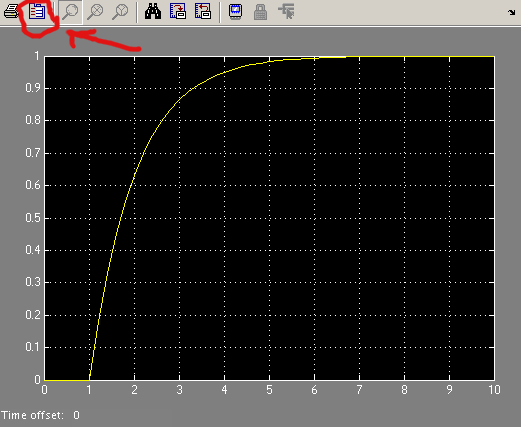The image size is (521, 427).
Task: Click the 1 label atop the y-axis
Action: [37, 56]
